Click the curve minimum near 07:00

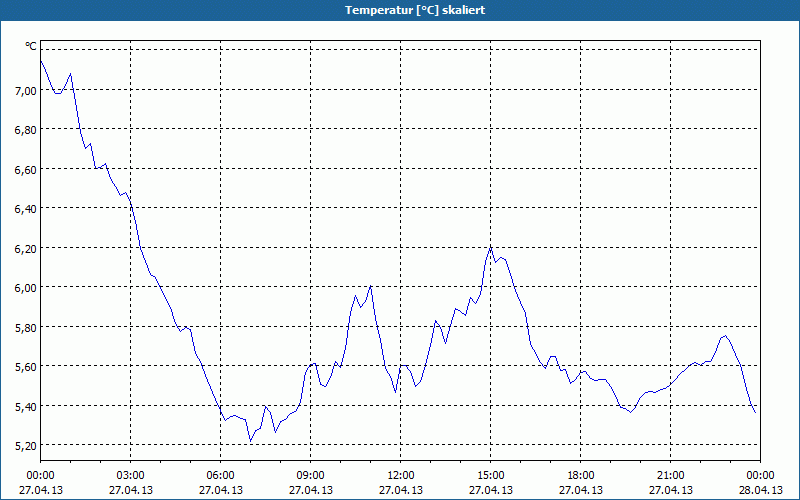click(x=251, y=440)
